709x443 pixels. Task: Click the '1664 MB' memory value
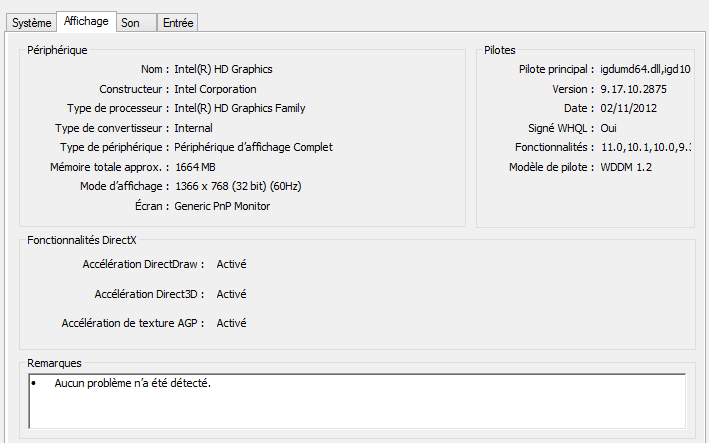point(195,167)
